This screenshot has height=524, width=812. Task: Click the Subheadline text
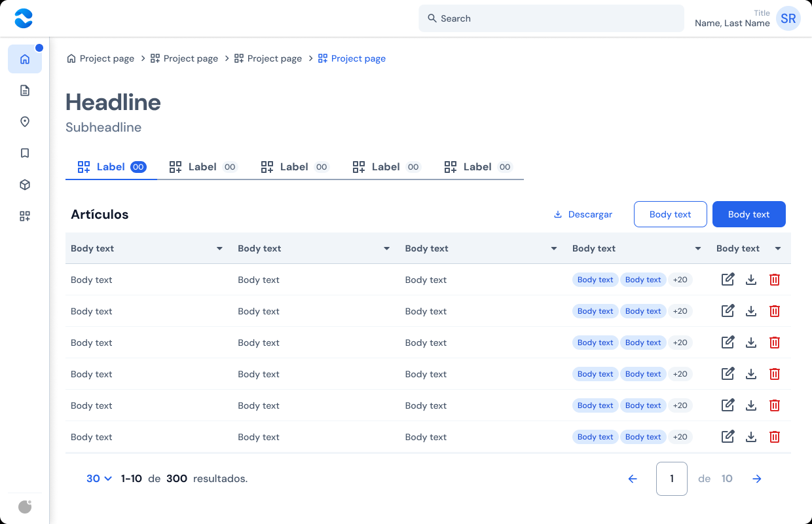pos(103,127)
